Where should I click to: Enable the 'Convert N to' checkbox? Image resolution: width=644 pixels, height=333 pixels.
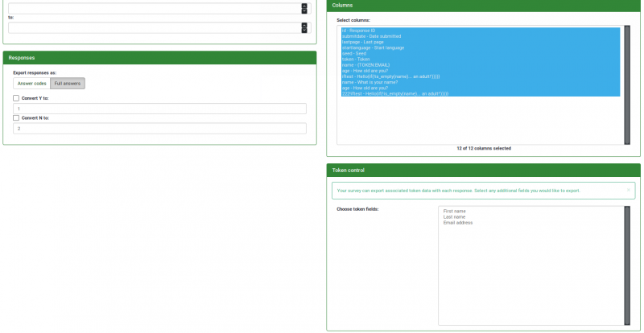16,117
